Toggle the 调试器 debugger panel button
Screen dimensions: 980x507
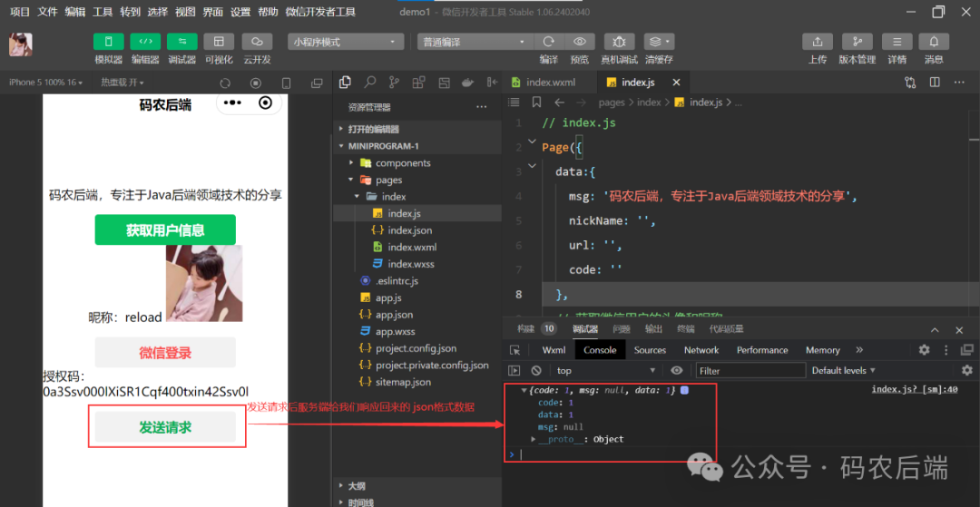pyautogui.click(x=181, y=42)
